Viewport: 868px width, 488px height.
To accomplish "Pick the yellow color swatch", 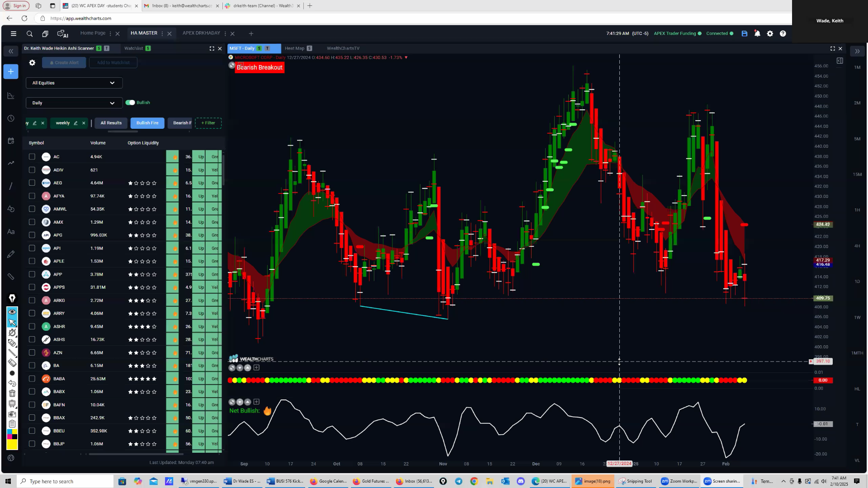I will 12,445.
